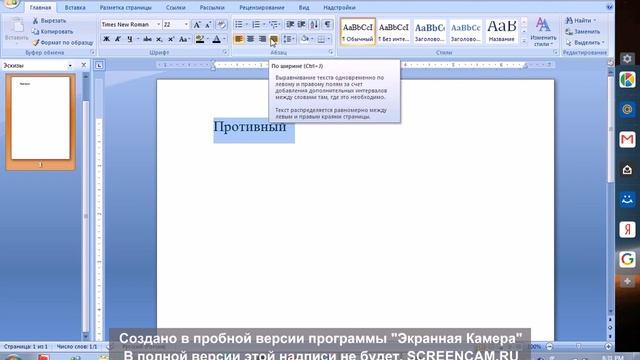Click the increase indent icon
The image size is (640, 360).
click(x=302, y=25)
